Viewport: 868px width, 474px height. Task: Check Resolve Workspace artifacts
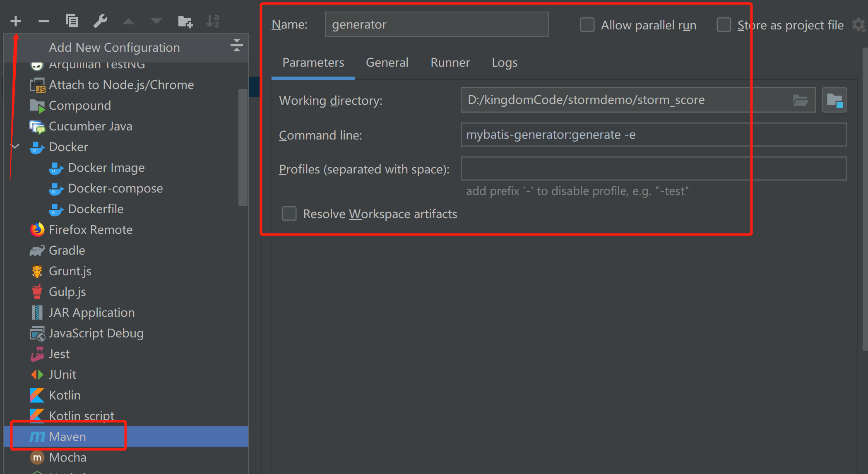[x=289, y=214]
